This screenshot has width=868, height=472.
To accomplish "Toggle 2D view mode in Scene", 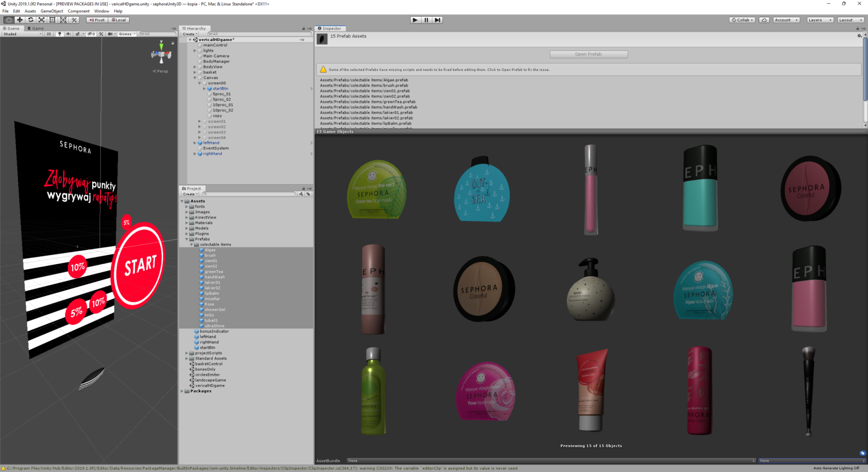I will (48, 34).
